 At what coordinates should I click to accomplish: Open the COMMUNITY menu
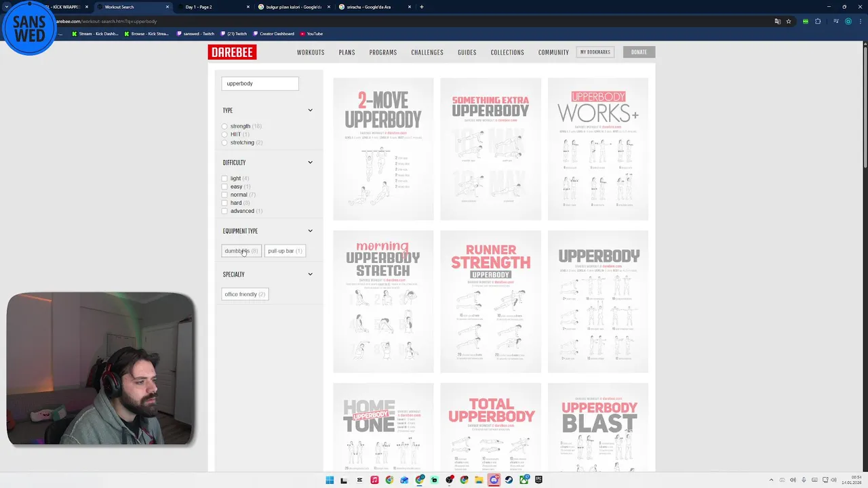pyautogui.click(x=553, y=52)
